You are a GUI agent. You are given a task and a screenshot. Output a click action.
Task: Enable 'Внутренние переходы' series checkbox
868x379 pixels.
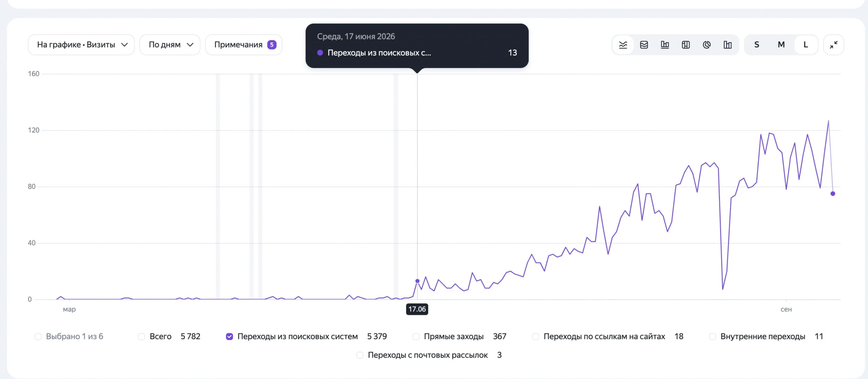[712, 337]
